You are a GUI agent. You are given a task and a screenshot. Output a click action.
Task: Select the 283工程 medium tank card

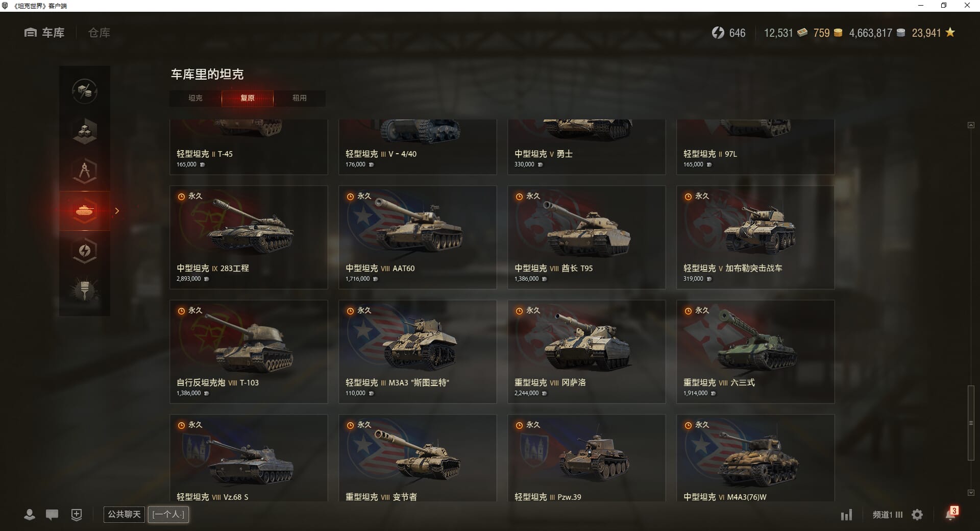249,237
